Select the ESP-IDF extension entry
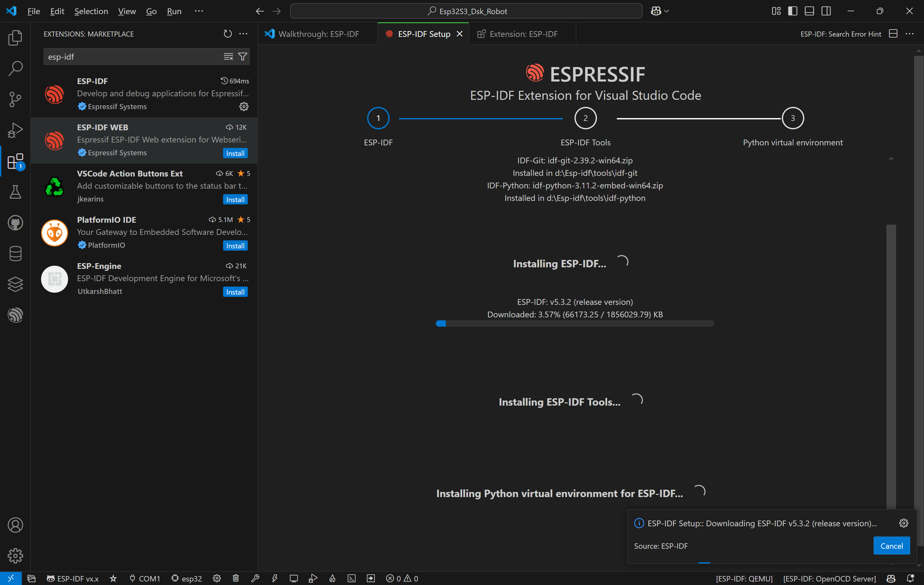The height and width of the screenshot is (585, 924). point(144,94)
